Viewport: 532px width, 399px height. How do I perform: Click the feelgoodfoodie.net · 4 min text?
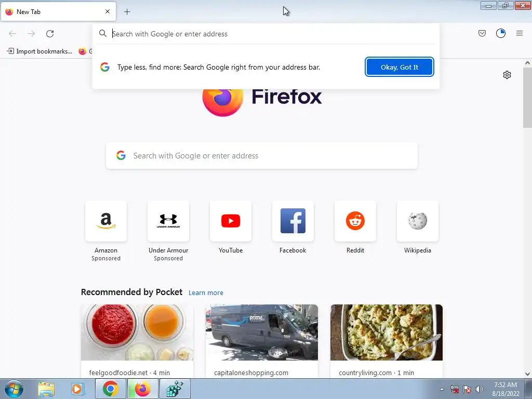[x=129, y=373]
